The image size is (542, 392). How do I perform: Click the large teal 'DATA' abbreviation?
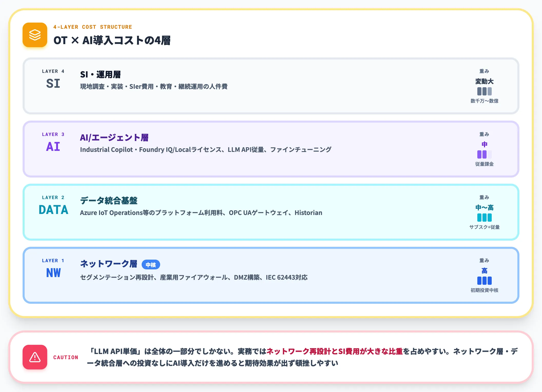53,210
